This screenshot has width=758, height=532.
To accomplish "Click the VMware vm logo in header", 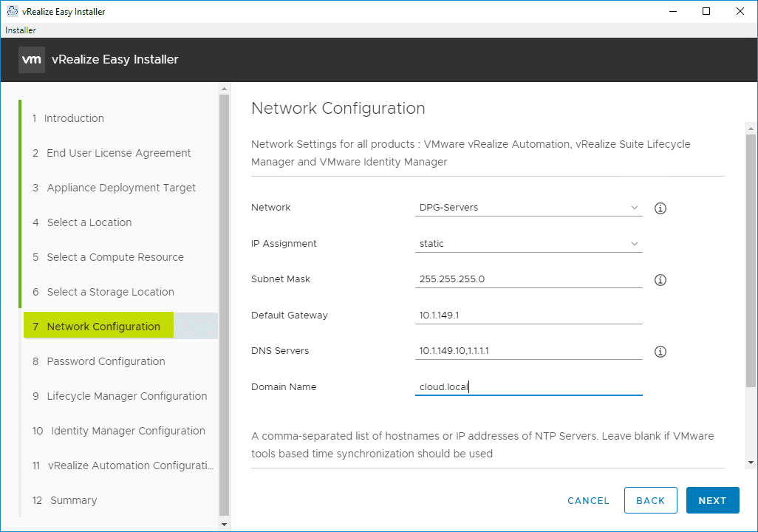I will 32,60.
